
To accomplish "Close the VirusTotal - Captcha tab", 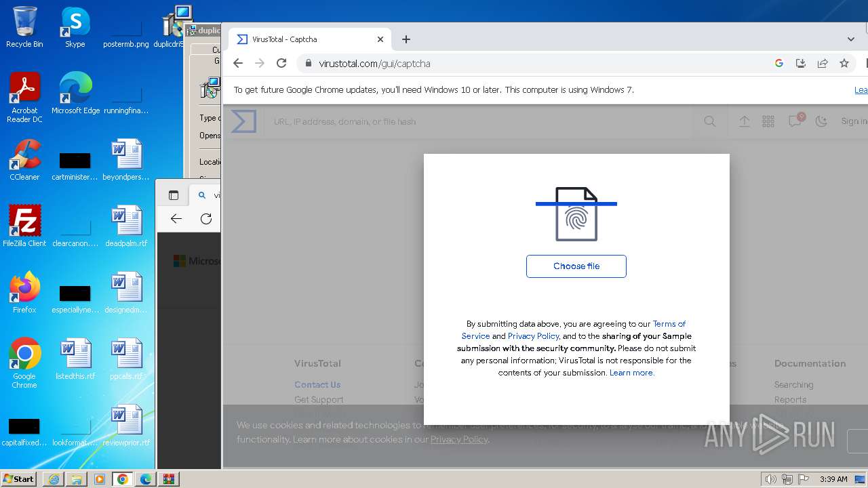I will coord(380,39).
